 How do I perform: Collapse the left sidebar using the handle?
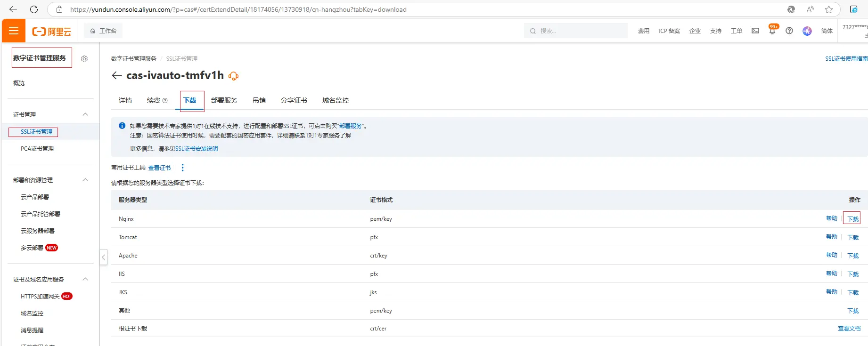tap(104, 257)
